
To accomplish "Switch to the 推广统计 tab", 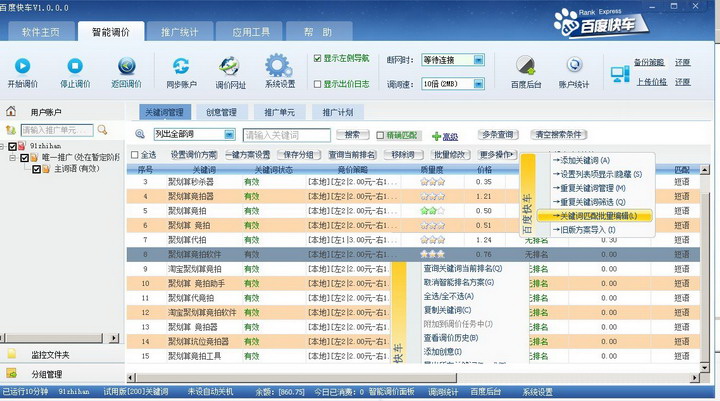I will point(180,32).
